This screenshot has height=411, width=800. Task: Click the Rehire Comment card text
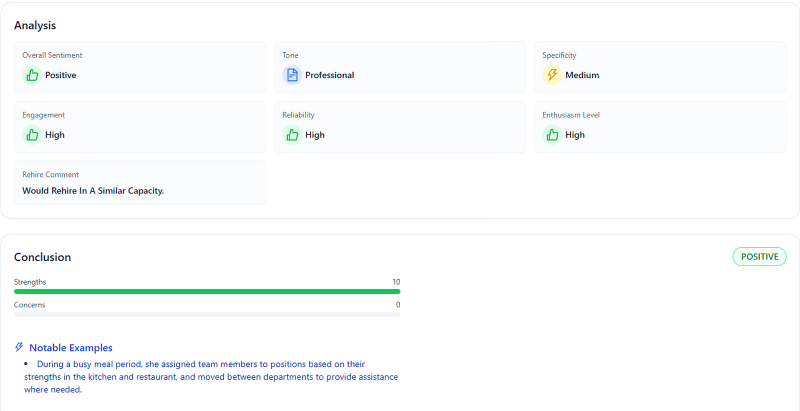click(93, 190)
